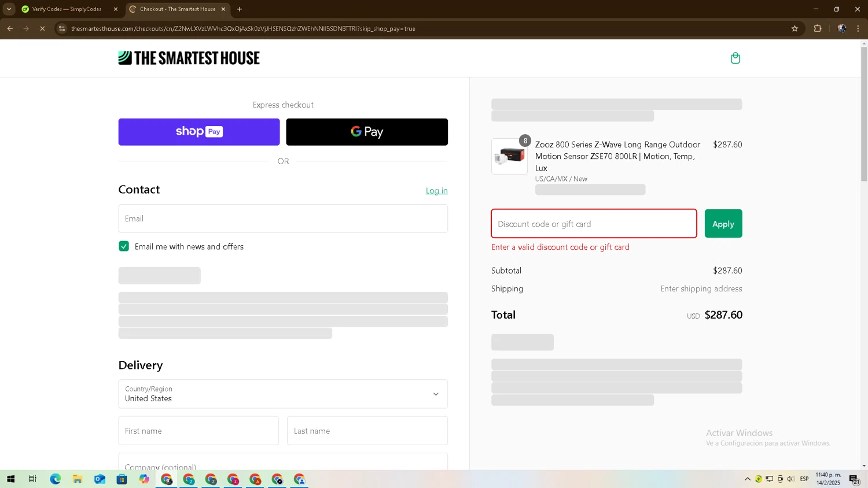Pay with Shop Pay button
The image size is (868, 488).
point(199,132)
